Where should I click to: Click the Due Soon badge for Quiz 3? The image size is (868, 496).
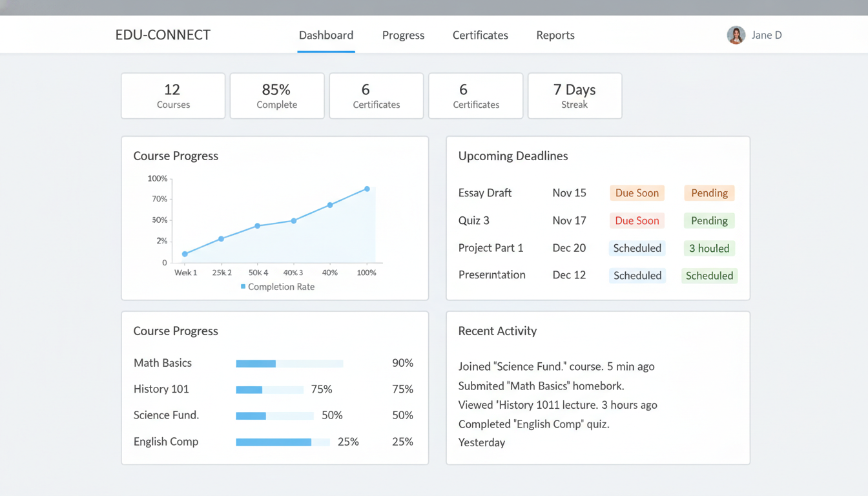pyautogui.click(x=637, y=220)
